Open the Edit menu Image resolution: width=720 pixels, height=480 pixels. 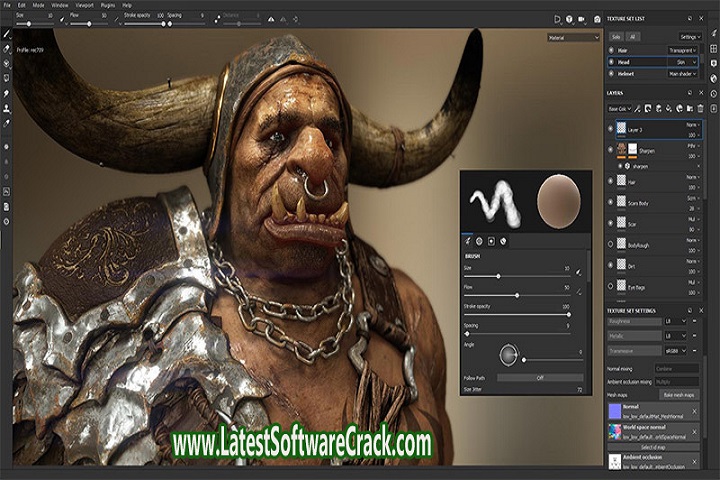[x=22, y=5]
